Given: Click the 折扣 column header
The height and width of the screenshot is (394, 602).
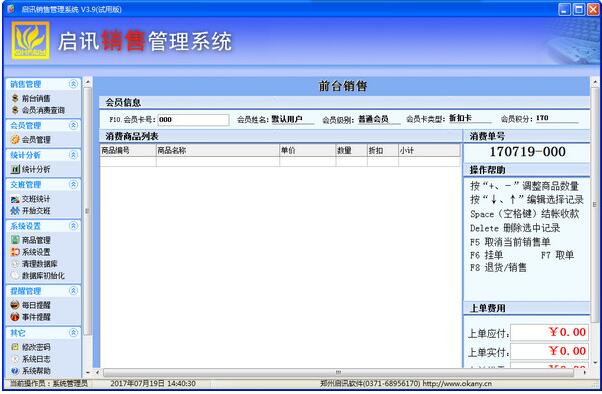Looking at the screenshot, I should (x=383, y=151).
